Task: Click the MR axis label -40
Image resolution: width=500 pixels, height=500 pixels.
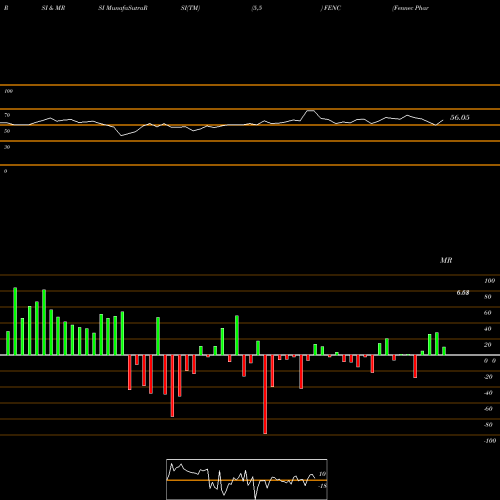Action: [x=488, y=393]
